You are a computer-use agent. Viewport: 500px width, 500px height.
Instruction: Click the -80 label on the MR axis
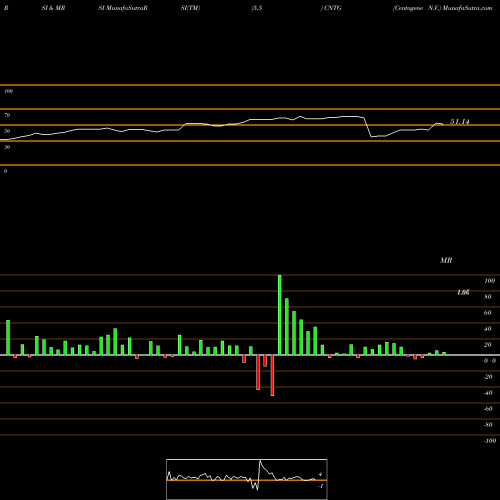point(488,425)
